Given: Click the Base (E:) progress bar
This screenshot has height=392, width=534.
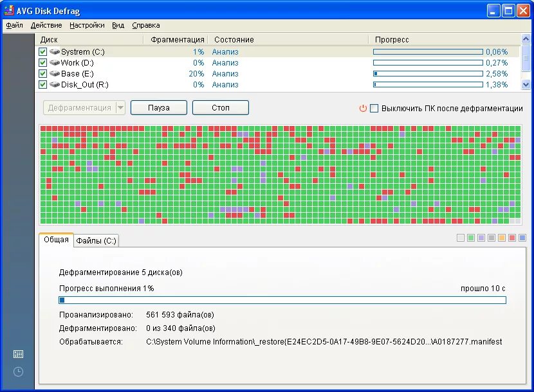Looking at the screenshot, I should (428, 73).
